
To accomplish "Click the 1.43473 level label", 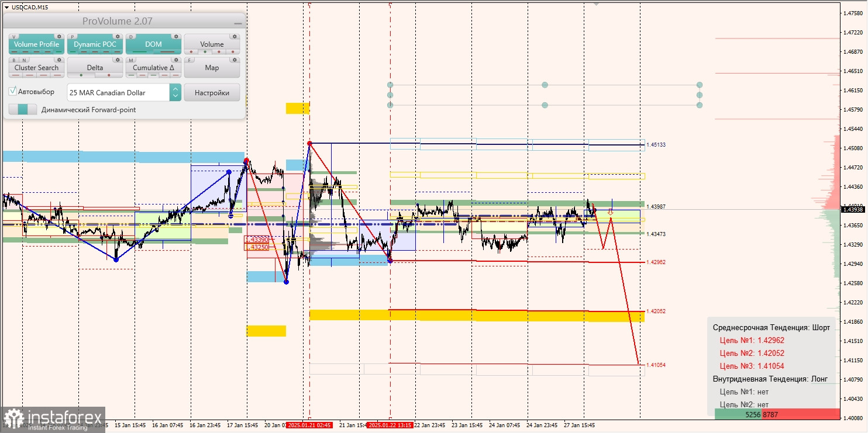I will pos(656,234).
